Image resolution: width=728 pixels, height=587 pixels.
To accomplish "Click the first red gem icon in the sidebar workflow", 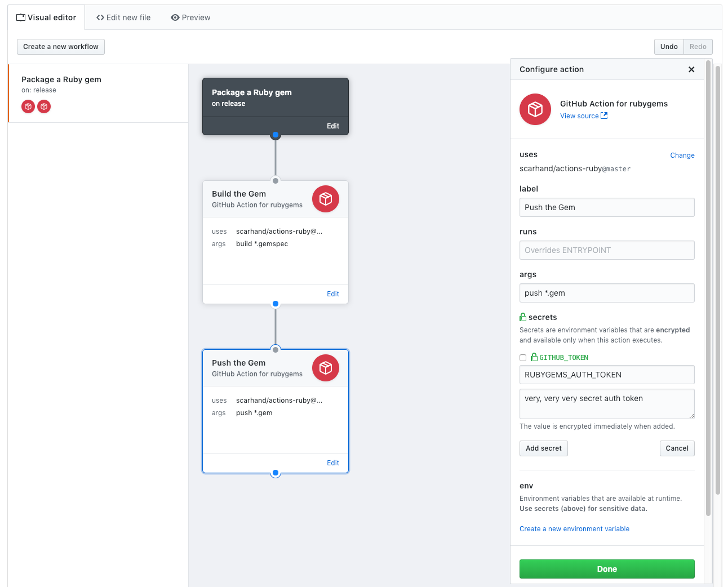I will coord(28,106).
